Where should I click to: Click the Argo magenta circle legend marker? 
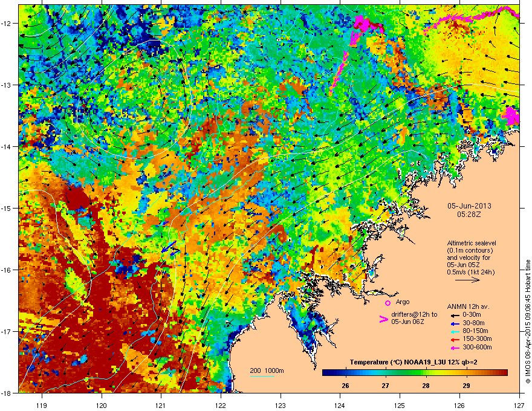pos(388,303)
